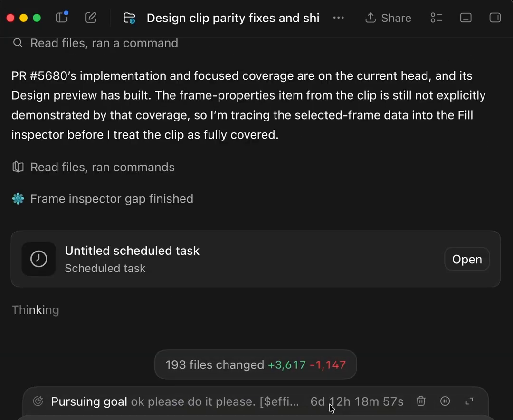Open the three-dot more options menu
The image size is (513, 420).
[x=338, y=18]
